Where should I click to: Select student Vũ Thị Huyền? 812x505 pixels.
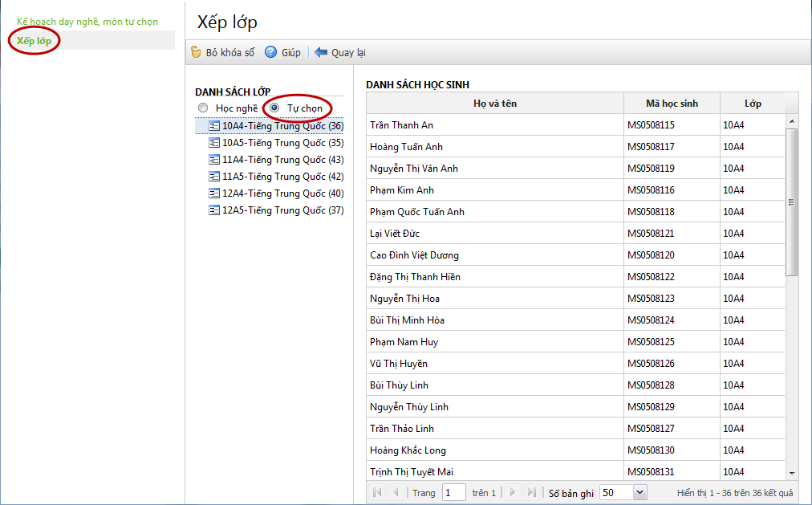[x=399, y=364]
